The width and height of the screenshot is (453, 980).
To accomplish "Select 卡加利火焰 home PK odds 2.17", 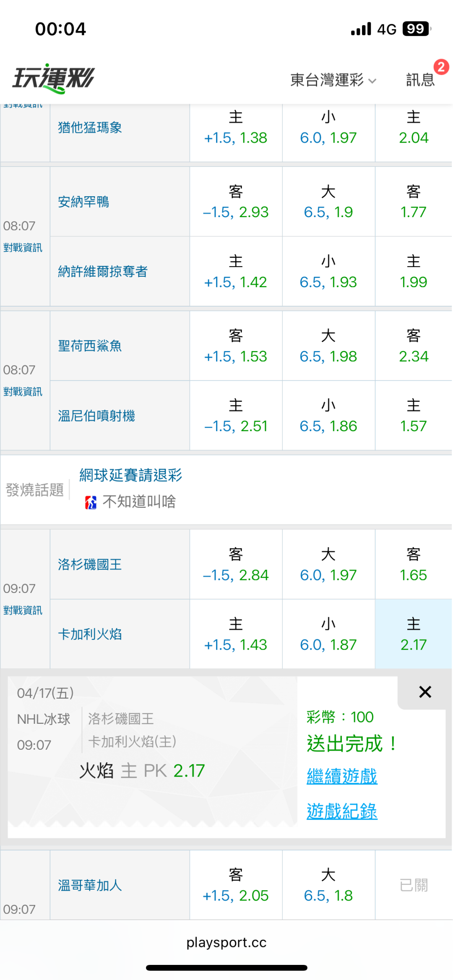I will tap(413, 634).
